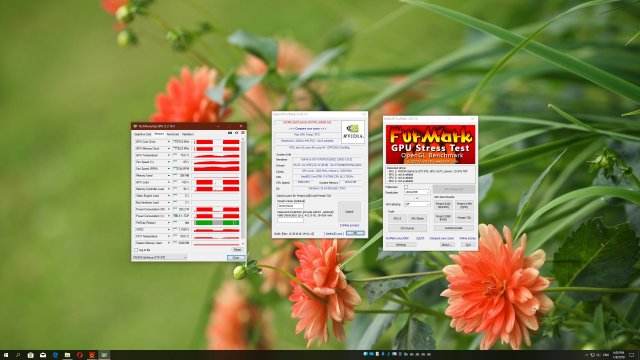Click the OK button in score window
Image resolution: width=640 pixels, height=360 pixels.
point(356,233)
